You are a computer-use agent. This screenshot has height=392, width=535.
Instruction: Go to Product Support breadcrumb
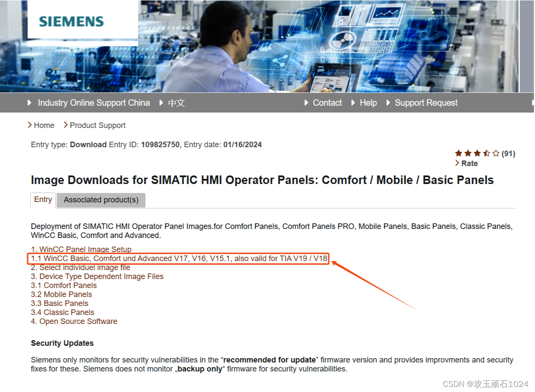click(x=98, y=125)
